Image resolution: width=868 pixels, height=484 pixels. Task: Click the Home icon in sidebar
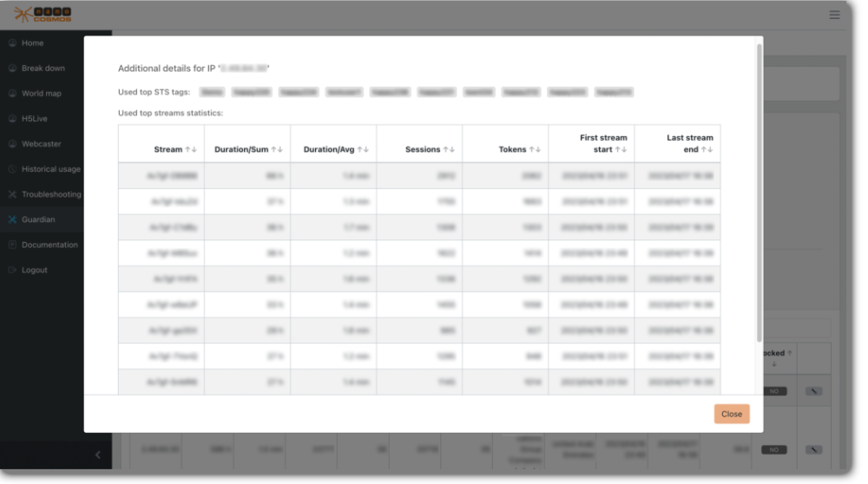coord(12,43)
